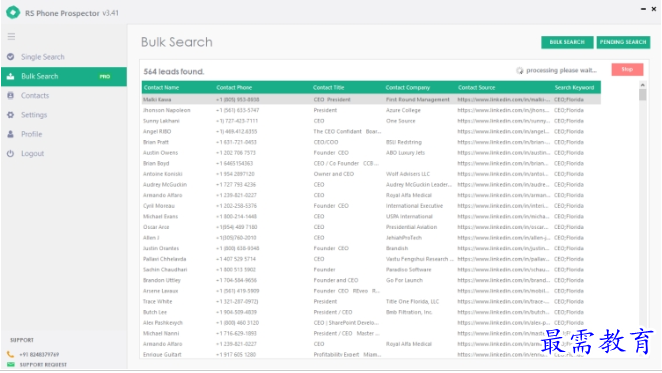Open the Bulk Search menu item

click(x=64, y=76)
